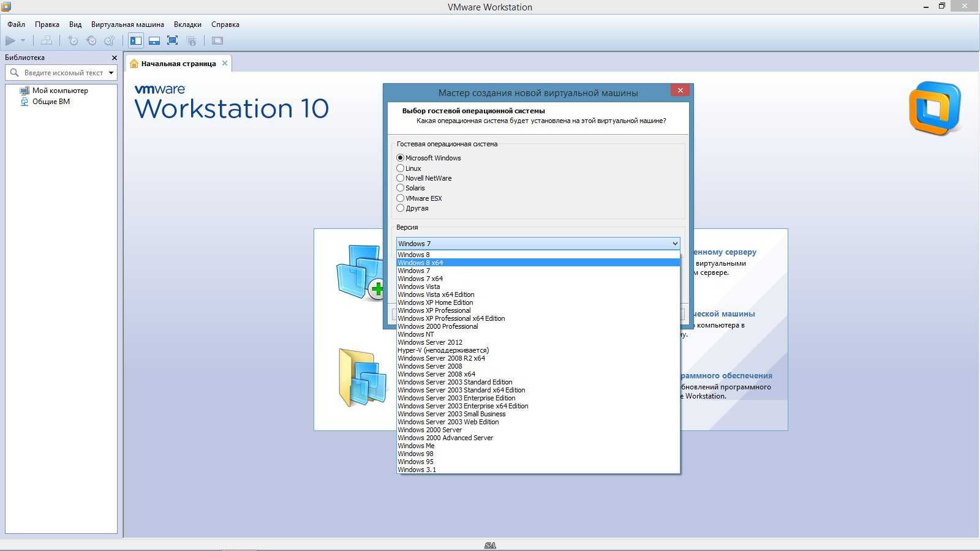Click the Общие ВМ shared icon
Viewport: 980px width, 551px height.
(24, 102)
